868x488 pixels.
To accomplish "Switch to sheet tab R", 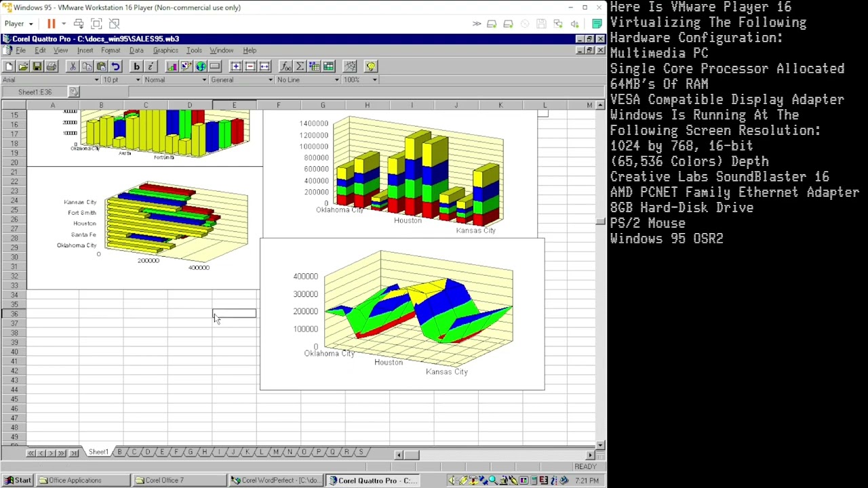I will coord(347,452).
